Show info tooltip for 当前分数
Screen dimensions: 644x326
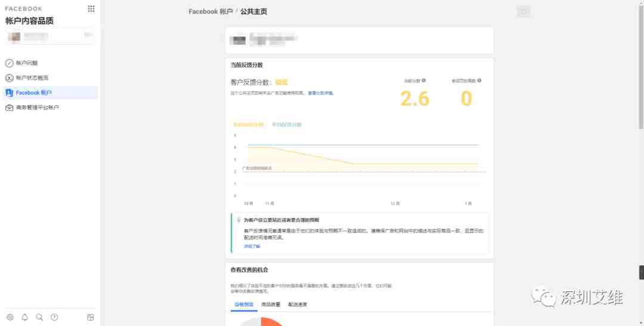(423, 81)
